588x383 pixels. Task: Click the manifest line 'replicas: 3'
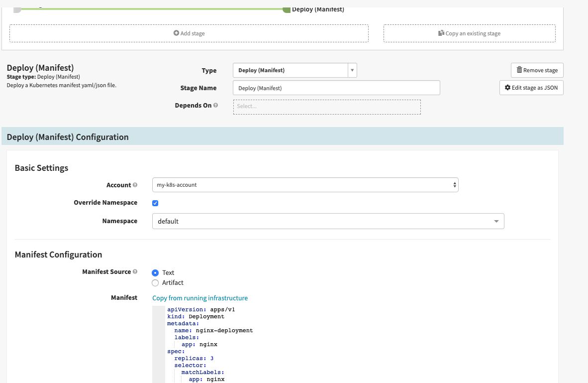pyautogui.click(x=194, y=358)
